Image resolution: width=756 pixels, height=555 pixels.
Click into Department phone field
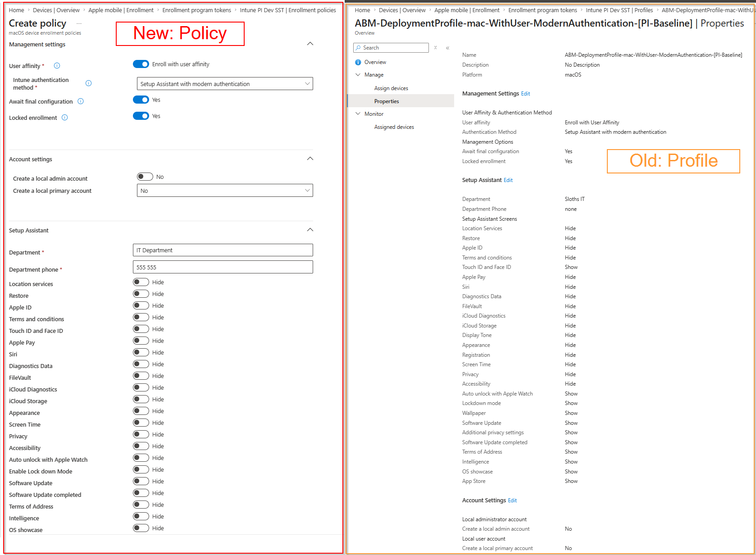point(223,267)
